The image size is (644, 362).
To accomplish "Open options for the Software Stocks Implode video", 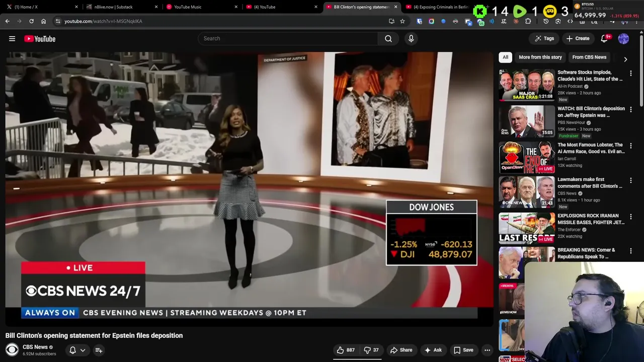I will pyautogui.click(x=631, y=73).
